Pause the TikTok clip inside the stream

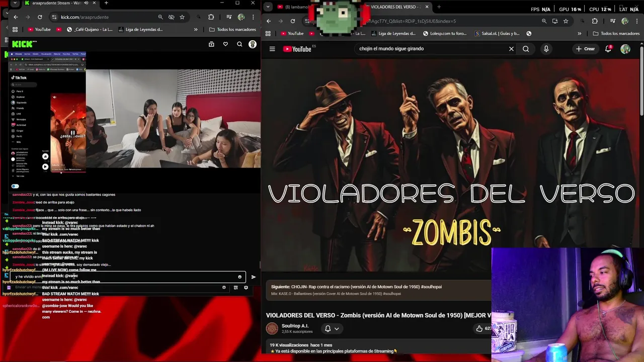pyautogui.click(x=72, y=133)
